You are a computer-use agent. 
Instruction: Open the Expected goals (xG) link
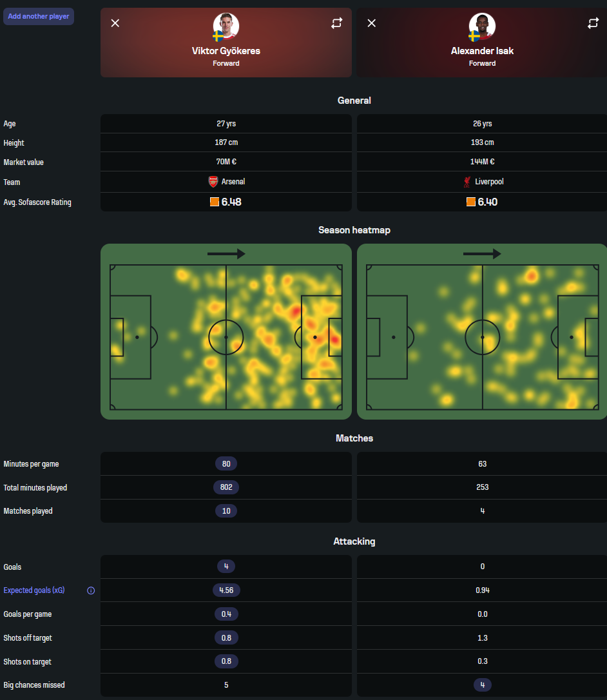coord(34,590)
